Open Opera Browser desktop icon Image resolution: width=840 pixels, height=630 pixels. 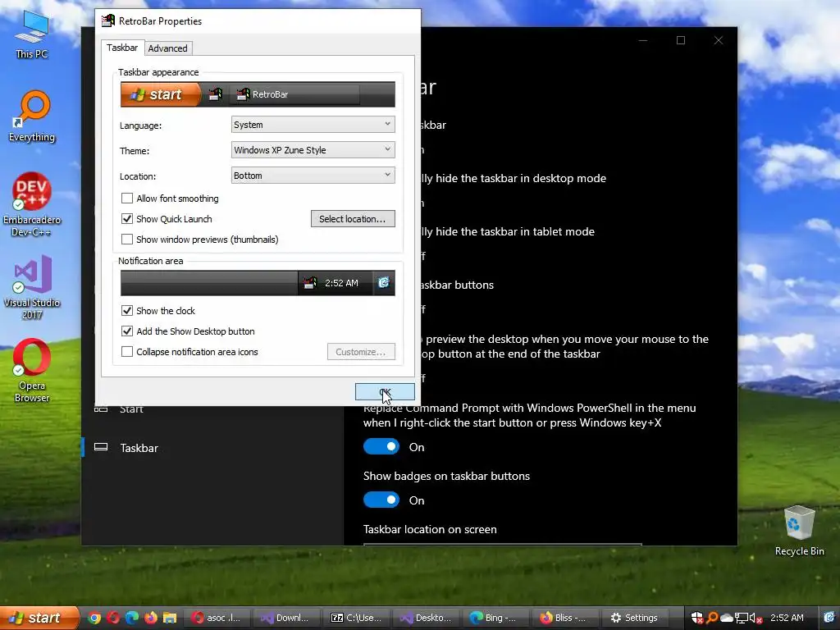[x=32, y=371]
